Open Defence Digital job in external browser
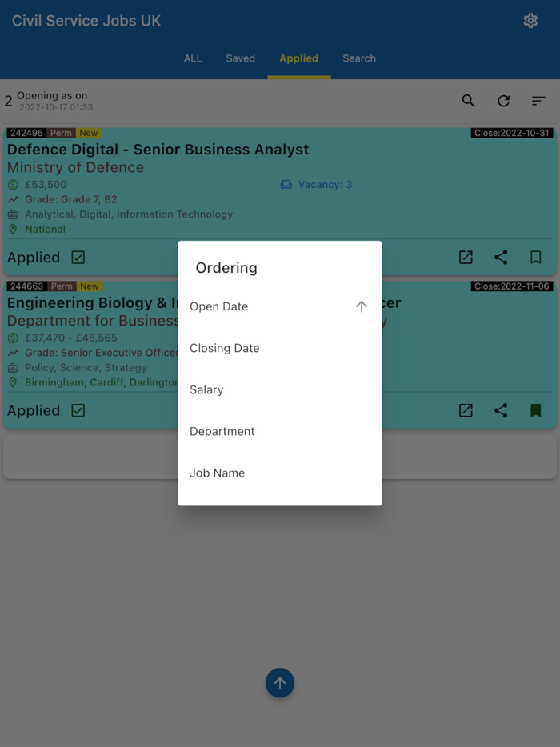The width and height of the screenshot is (560, 747). coord(466,258)
